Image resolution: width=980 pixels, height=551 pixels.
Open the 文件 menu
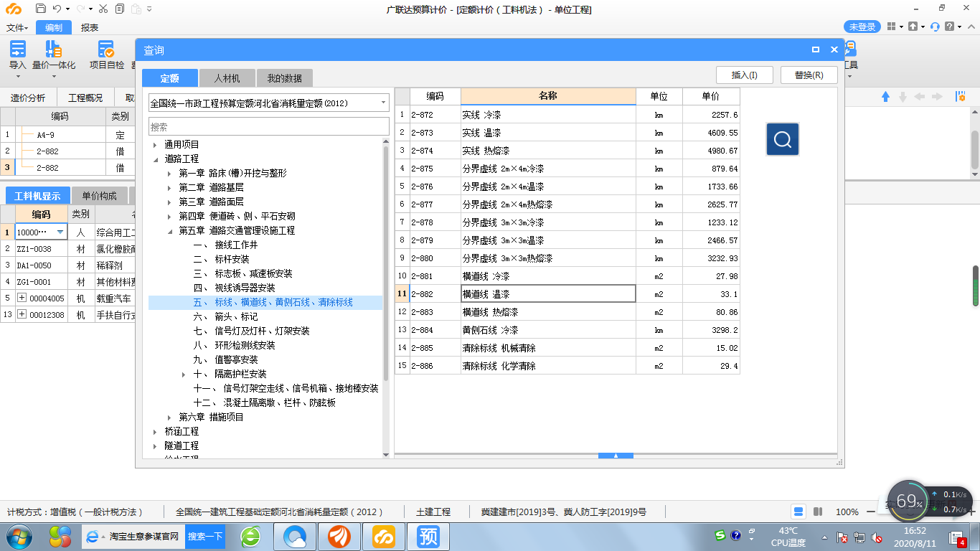click(17, 27)
